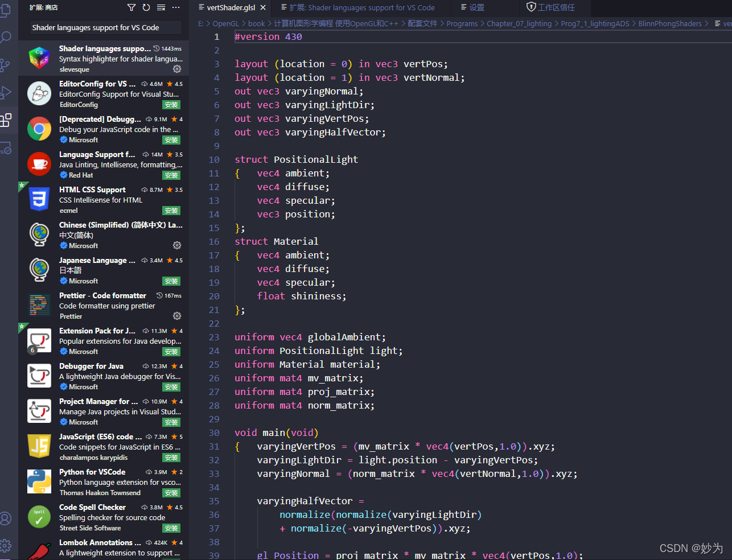732x560 pixels.
Task: Refresh the extensions list
Action: (146, 7)
